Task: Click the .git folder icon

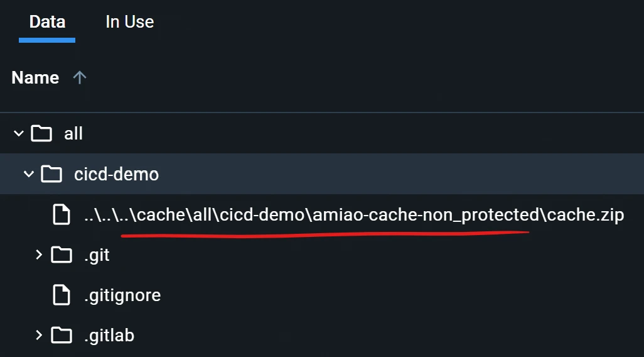Action: (62, 255)
